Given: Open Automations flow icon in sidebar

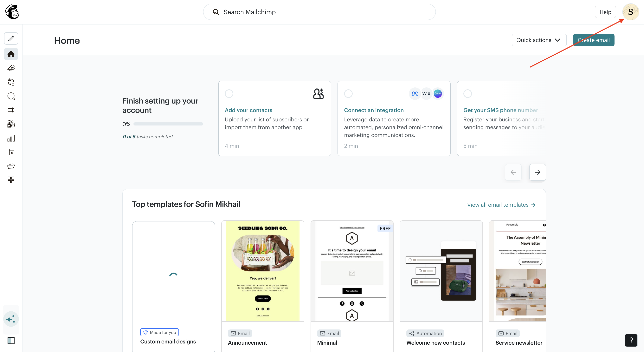Looking at the screenshot, I should coord(11,82).
